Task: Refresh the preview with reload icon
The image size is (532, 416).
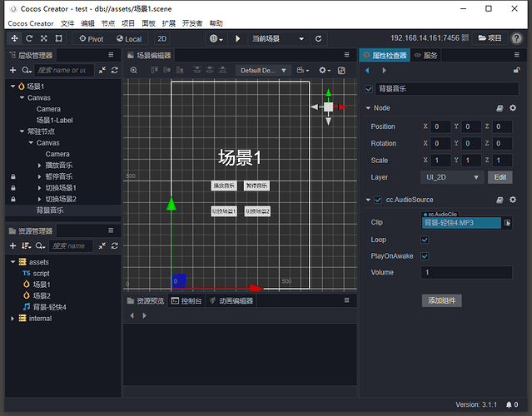Action: (318, 38)
